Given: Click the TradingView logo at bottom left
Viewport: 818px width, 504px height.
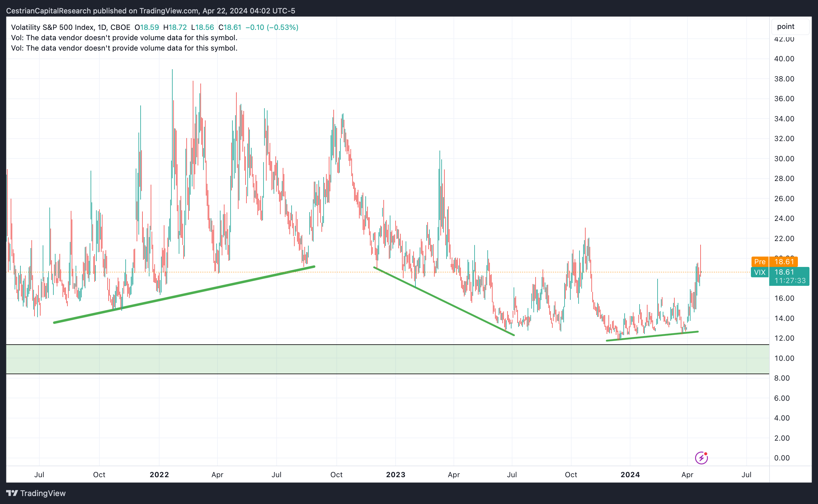Looking at the screenshot, I should click(36, 493).
